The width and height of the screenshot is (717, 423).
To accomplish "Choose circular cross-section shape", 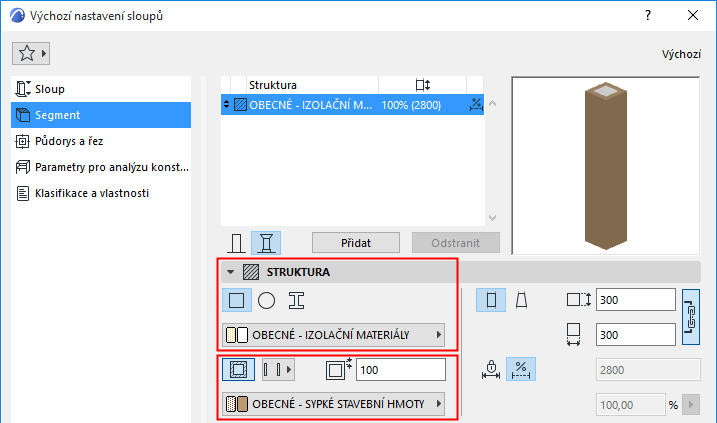I will pyautogui.click(x=266, y=300).
